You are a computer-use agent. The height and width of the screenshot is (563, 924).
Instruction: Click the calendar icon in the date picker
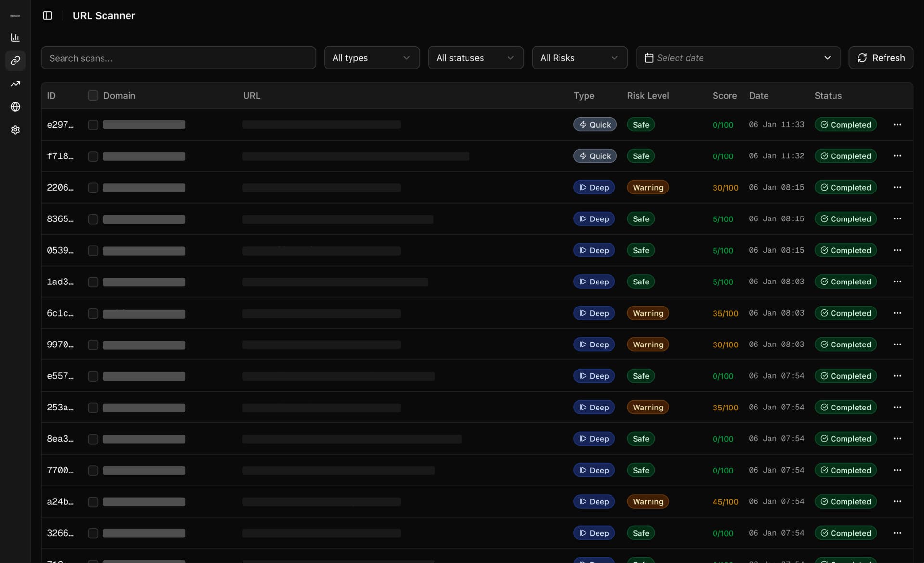[x=649, y=57]
